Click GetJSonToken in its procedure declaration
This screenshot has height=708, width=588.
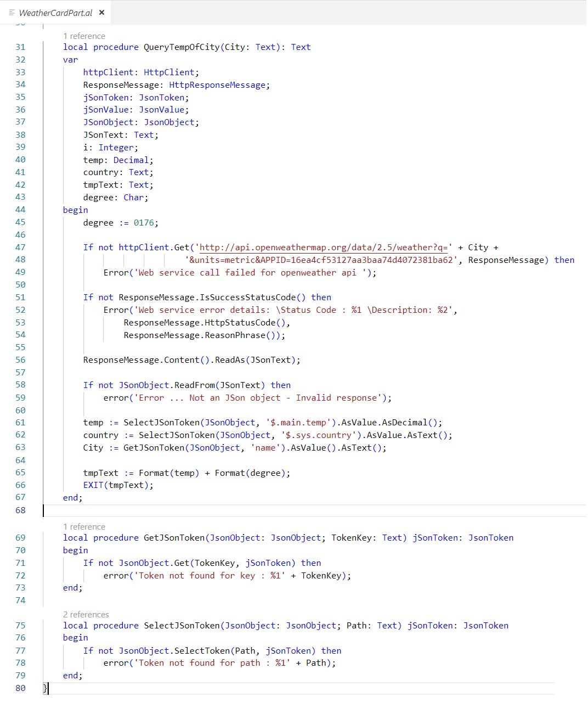click(174, 538)
